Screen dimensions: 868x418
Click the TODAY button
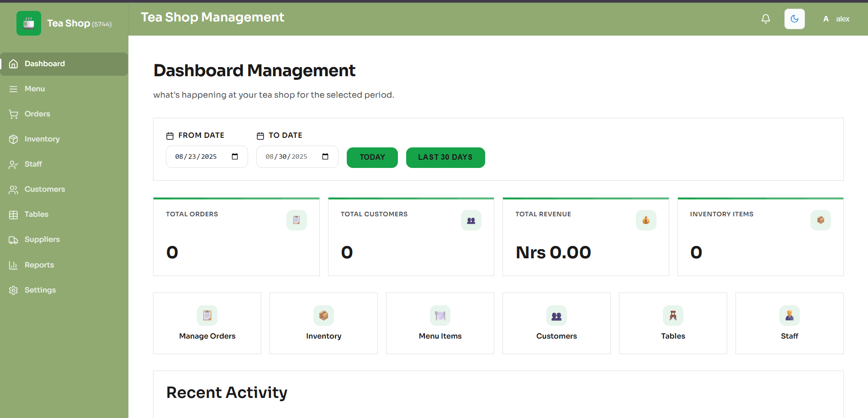click(x=372, y=157)
